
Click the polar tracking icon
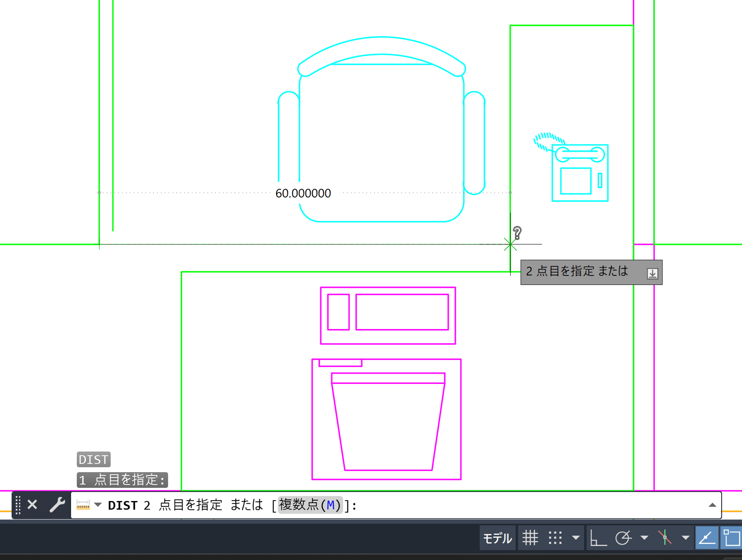tap(623, 538)
